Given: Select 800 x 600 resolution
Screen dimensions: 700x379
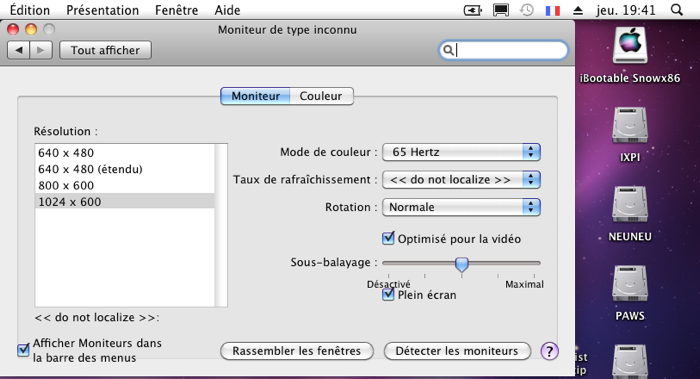Looking at the screenshot, I should pyautogui.click(x=125, y=185).
